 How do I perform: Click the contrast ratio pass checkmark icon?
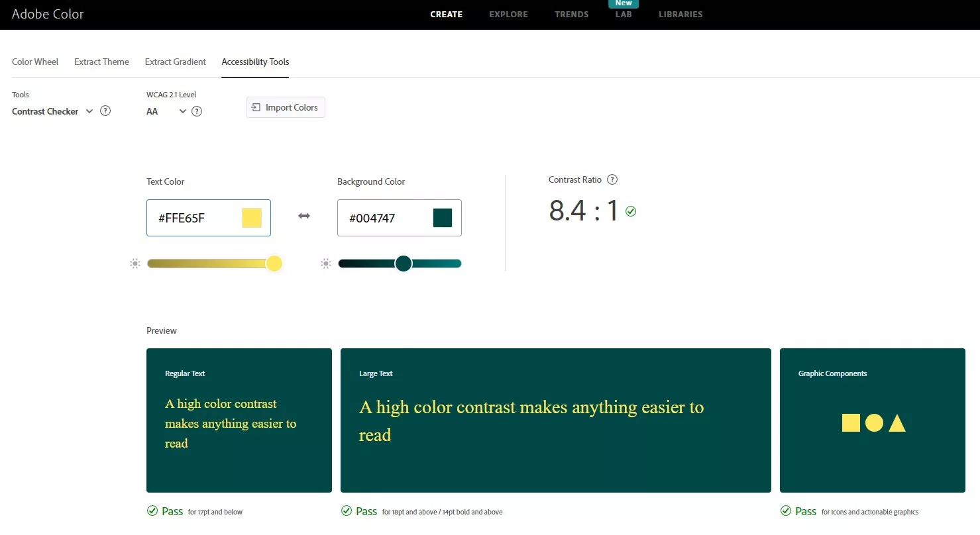pyautogui.click(x=631, y=211)
